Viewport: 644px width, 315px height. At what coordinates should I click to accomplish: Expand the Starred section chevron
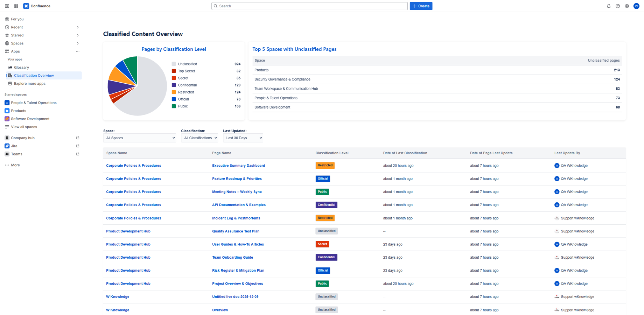(x=78, y=35)
